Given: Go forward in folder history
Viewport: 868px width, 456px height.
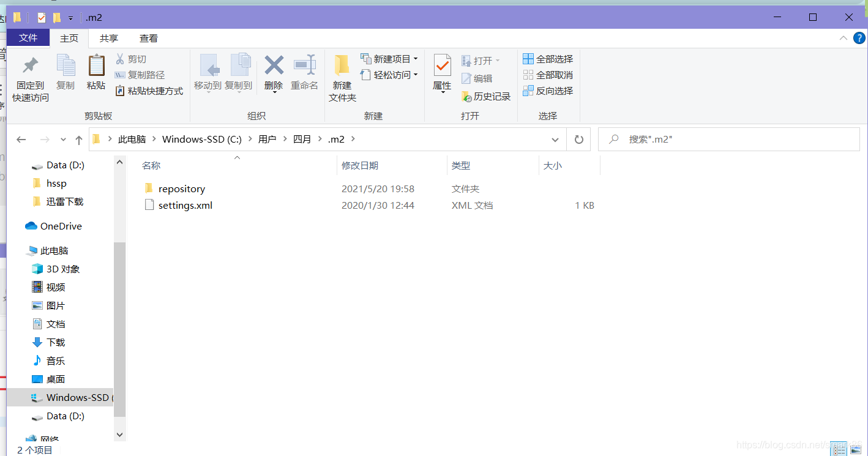Looking at the screenshot, I should pos(44,140).
